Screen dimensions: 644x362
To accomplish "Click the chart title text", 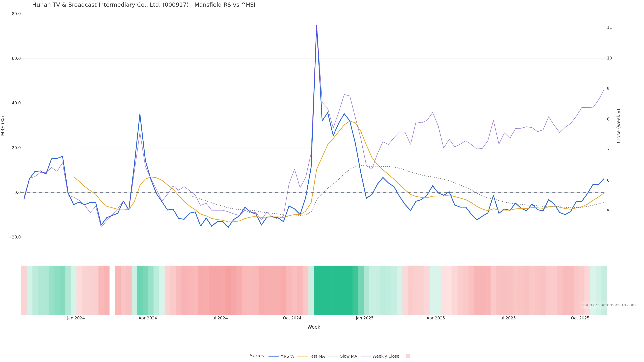I will [144, 5].
